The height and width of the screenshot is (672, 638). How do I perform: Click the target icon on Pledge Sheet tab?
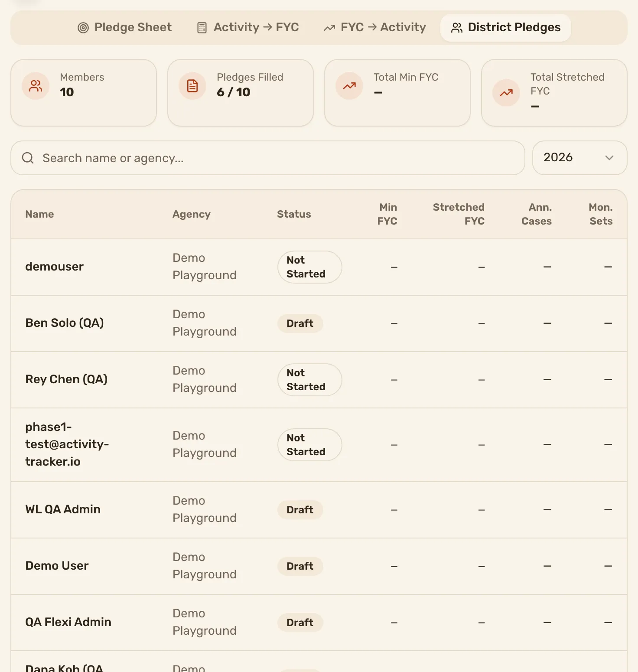point(83,28)
